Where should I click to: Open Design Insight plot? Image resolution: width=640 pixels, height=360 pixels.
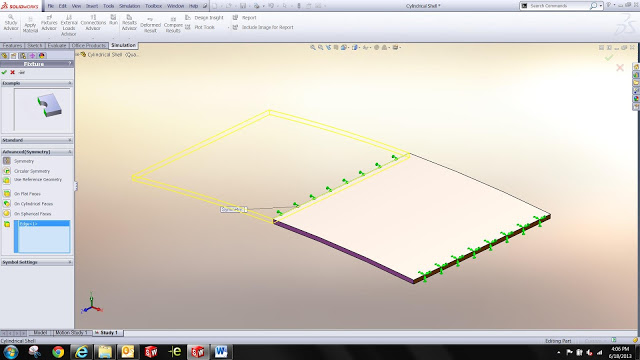pos(204,18)
